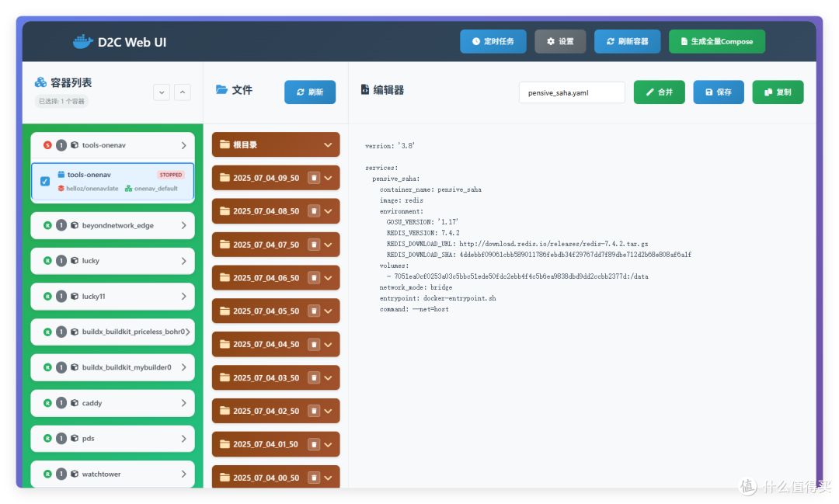Delete folder 2025_07_04_08_50 with trash icon
The image size is (839, 504).
314,211
